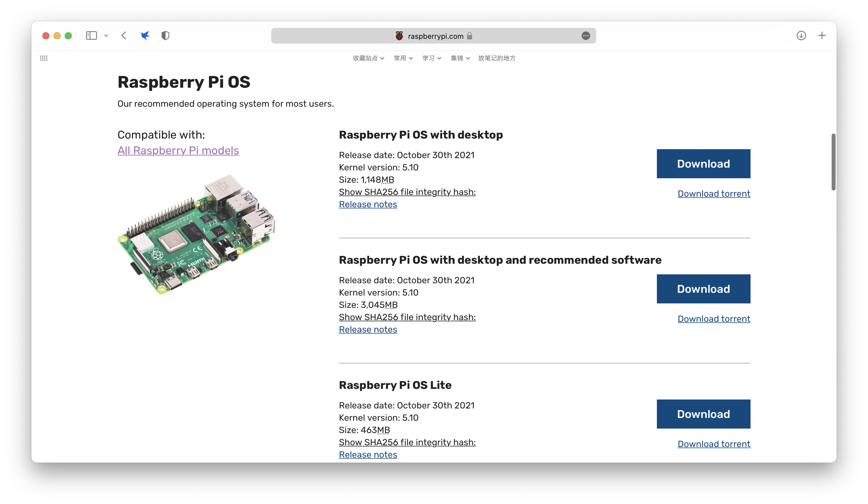Open the ellipsis page menu in address bar
This screenshot has width=868, height=504.
pyautogui.click(x=586, y=36)
